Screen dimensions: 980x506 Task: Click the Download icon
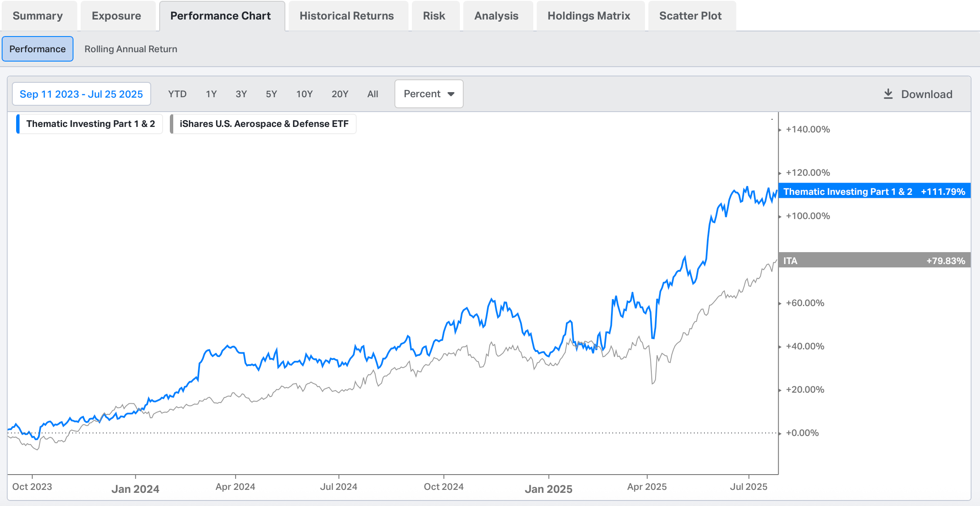888,94
